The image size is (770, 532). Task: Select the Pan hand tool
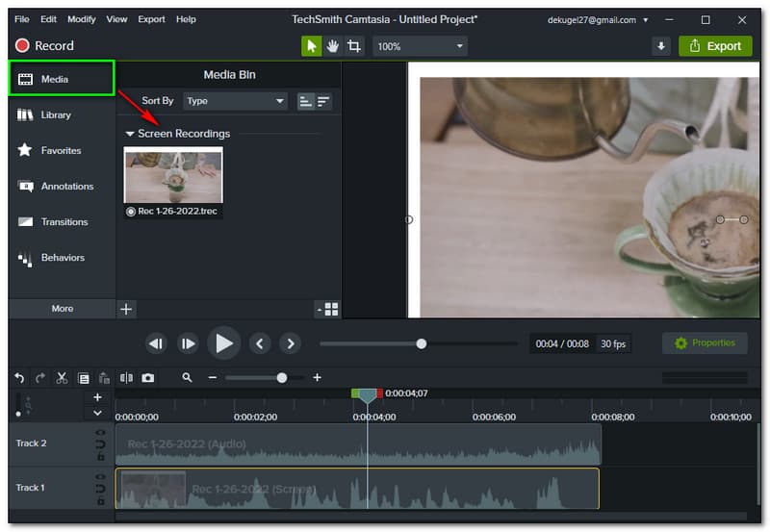333,46
